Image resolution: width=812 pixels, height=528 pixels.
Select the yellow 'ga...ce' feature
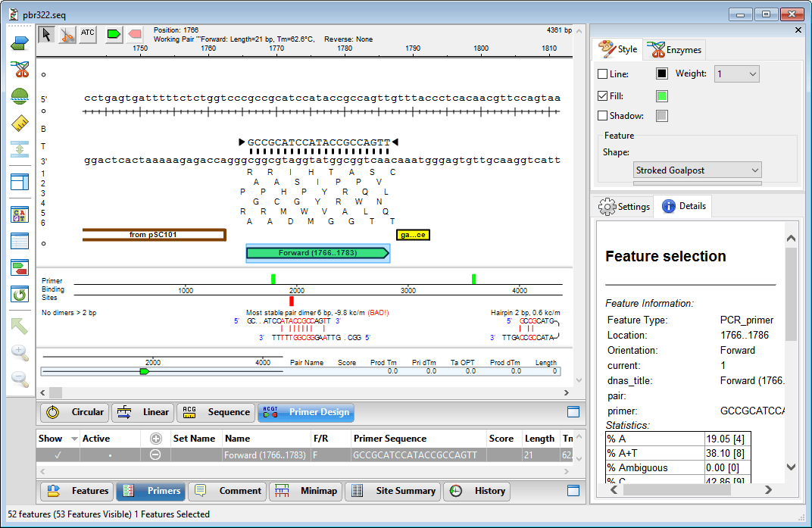point(413,235)
